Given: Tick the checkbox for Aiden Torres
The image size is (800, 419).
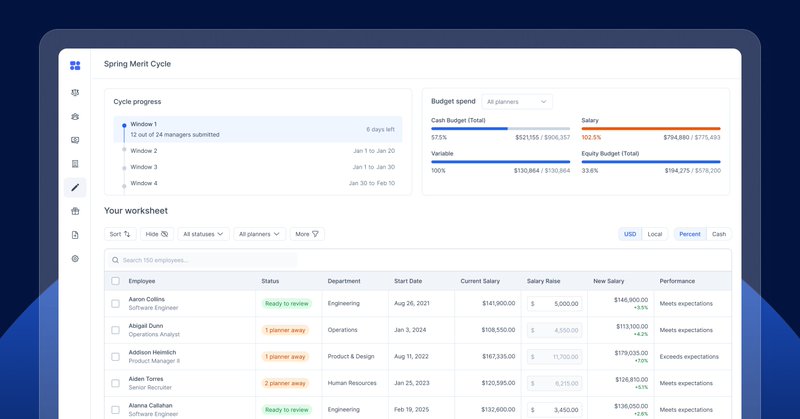Looking at the screenshot, I should (115, 383).
